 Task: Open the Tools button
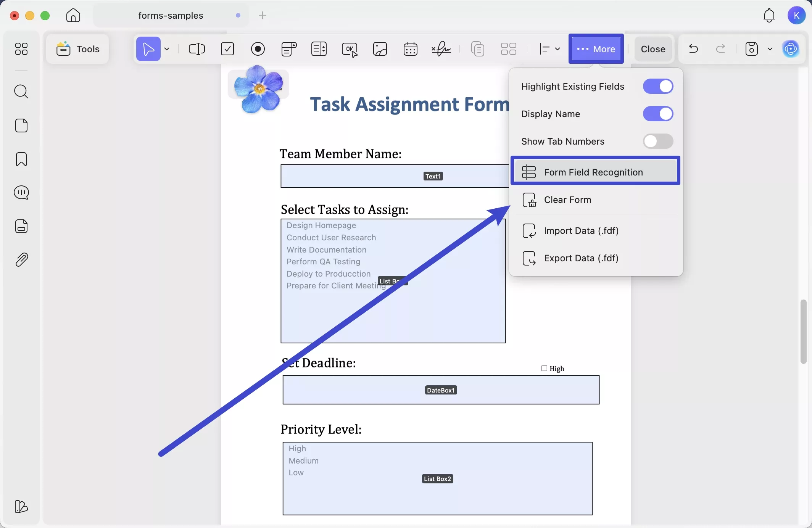pos(78,49)
